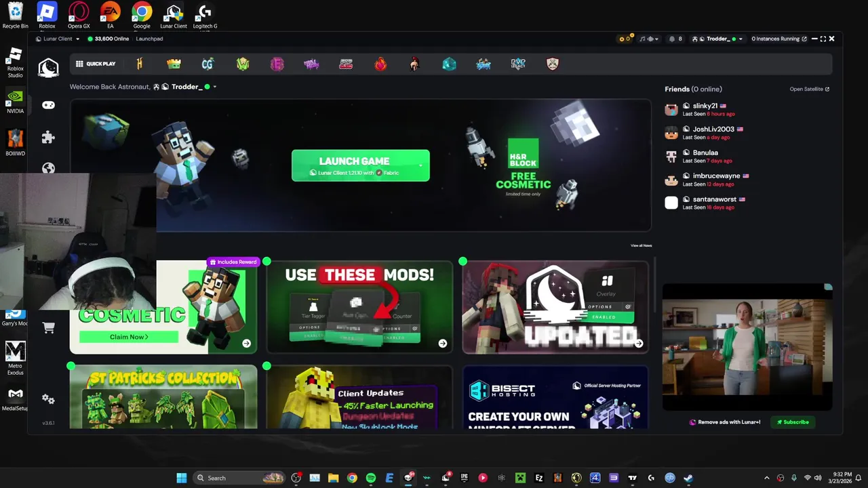Click the Remove ads with Lunar+ link
Image resolution: width=868 pixels, height=488 pixels.
(725, 422)
